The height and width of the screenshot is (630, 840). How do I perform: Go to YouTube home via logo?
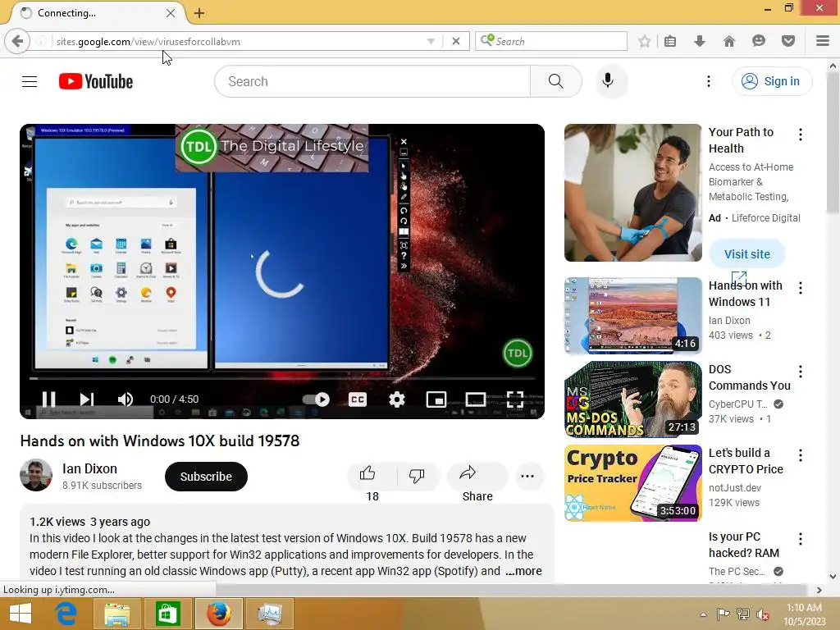[96, 81]
